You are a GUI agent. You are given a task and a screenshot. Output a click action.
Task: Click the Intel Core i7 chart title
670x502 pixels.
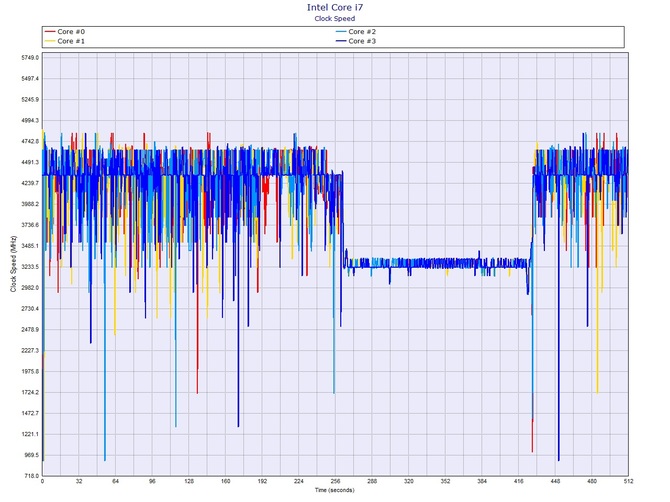(x=335, y=7)
